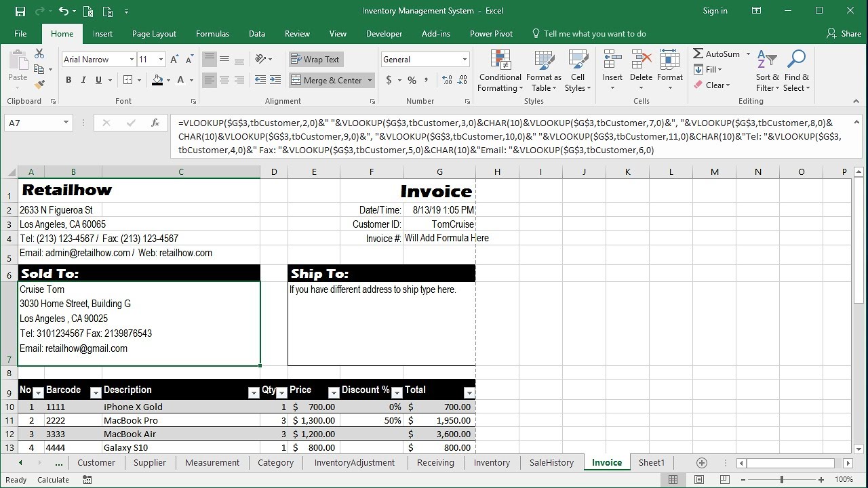868x488 pixels.
Task: Open Cell Styles gallery
Action: [578, 70]
